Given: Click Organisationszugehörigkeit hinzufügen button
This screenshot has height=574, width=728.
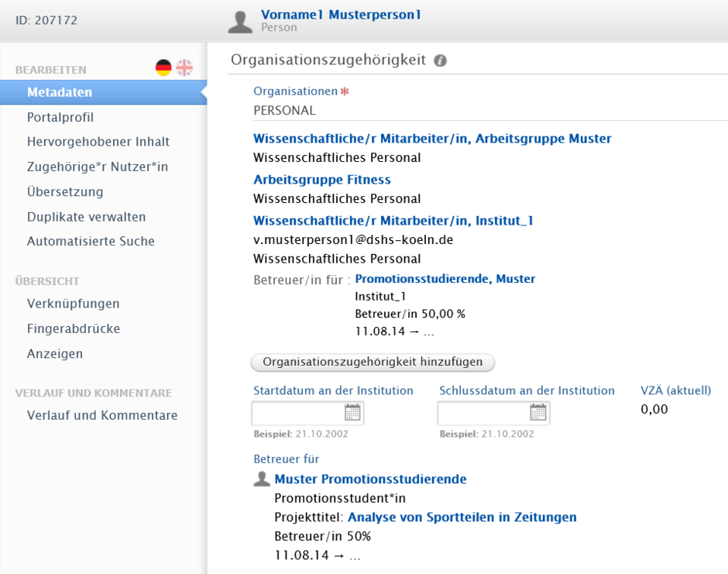Looking at the screenshot, I should click(x=373, y=363).
